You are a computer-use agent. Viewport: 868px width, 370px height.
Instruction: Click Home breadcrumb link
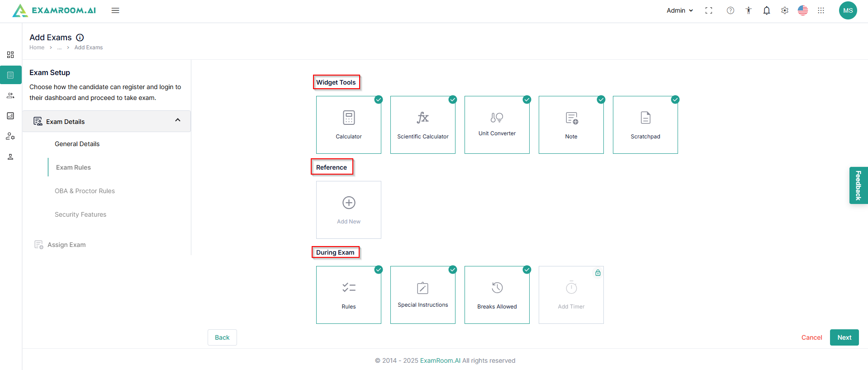click(37, 47)
